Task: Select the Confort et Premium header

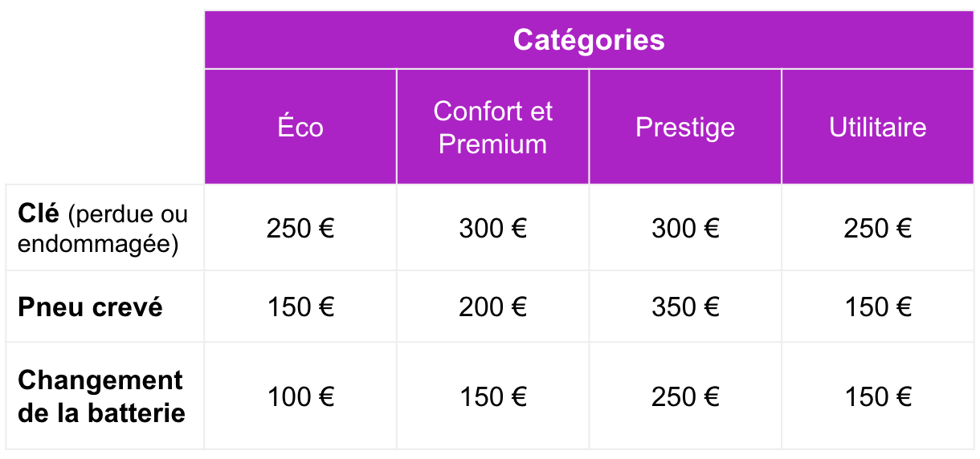Action: (492, 127)
